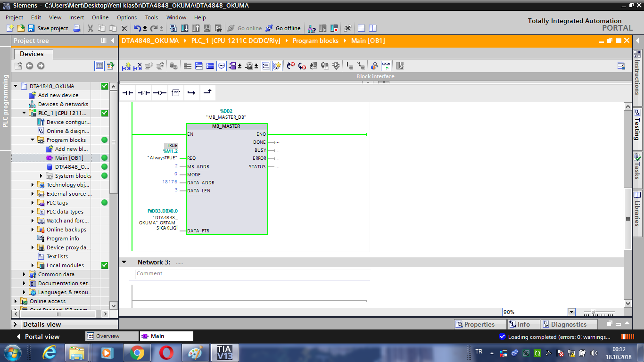Image resolution: width=644 pixels, height=362 pixels.
Task: Collapse the PLC_1 device node
Action: pyautogui.click(x=24, y=113)
